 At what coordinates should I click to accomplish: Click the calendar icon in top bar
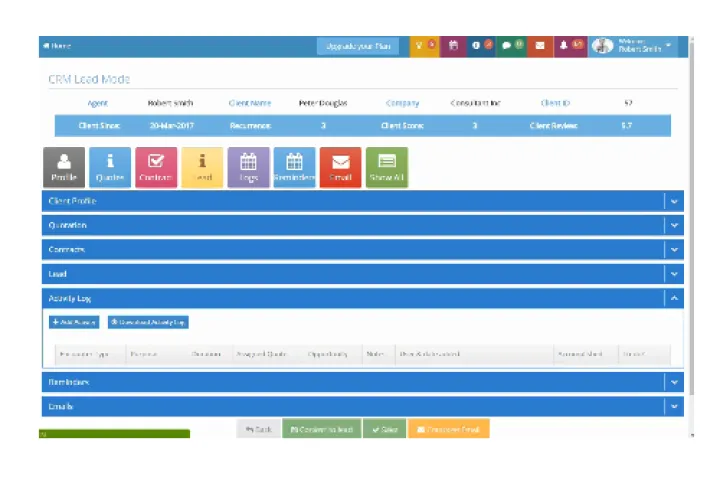pos(453,46)
